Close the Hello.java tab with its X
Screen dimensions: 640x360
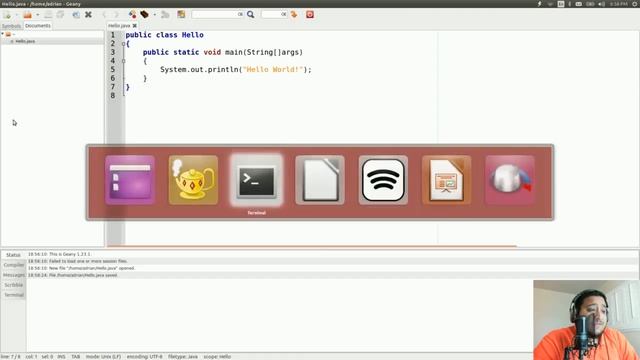pyautogui.click(x=135, y=26)
